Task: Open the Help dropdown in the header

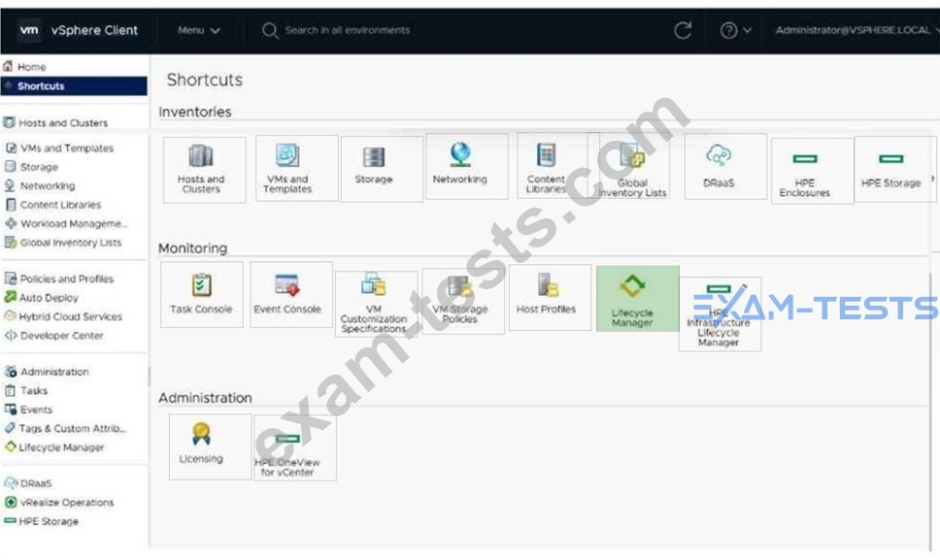Action: pos(735,30)
